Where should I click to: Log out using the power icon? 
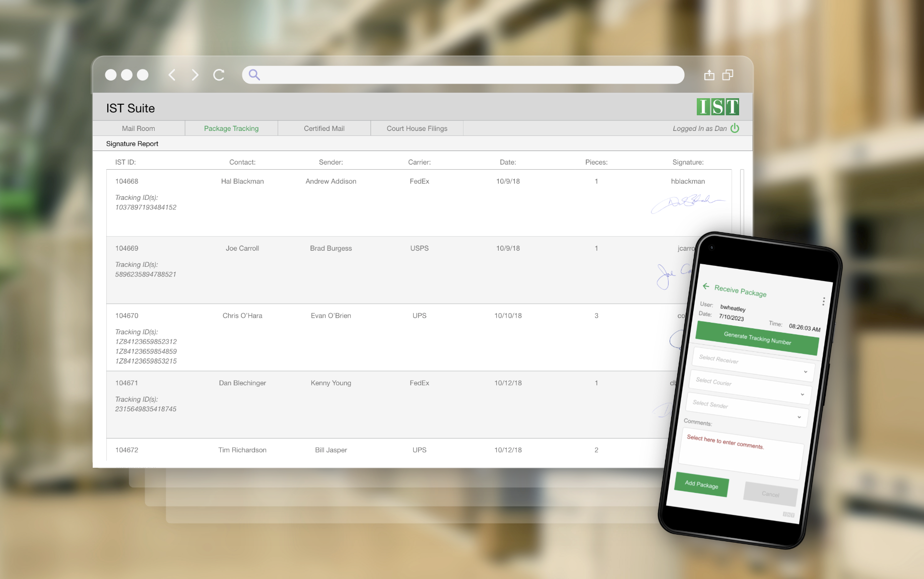click(x=735, y=128)
